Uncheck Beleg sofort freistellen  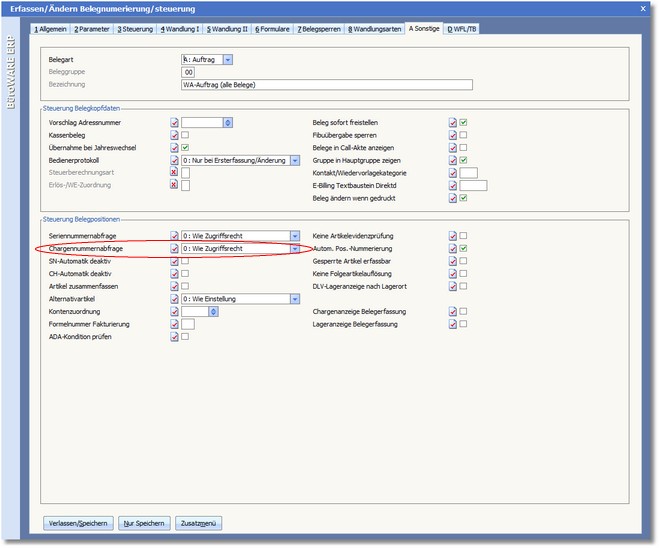tap(464, 122)
